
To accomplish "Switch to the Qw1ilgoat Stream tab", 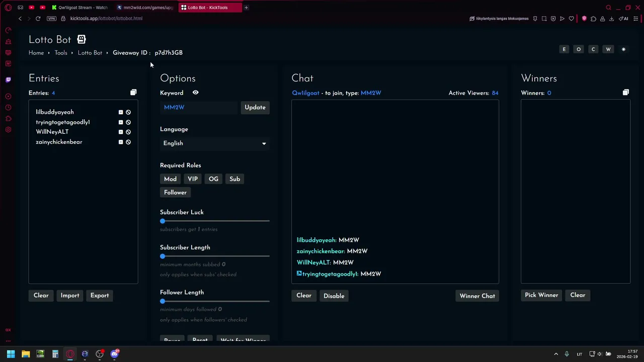I will (79, 8).
